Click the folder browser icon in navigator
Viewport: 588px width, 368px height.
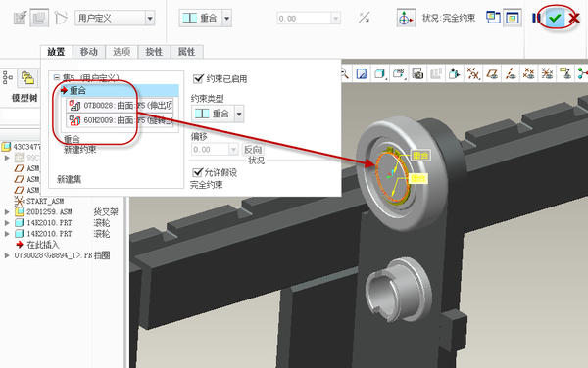[x=28, y=77]
